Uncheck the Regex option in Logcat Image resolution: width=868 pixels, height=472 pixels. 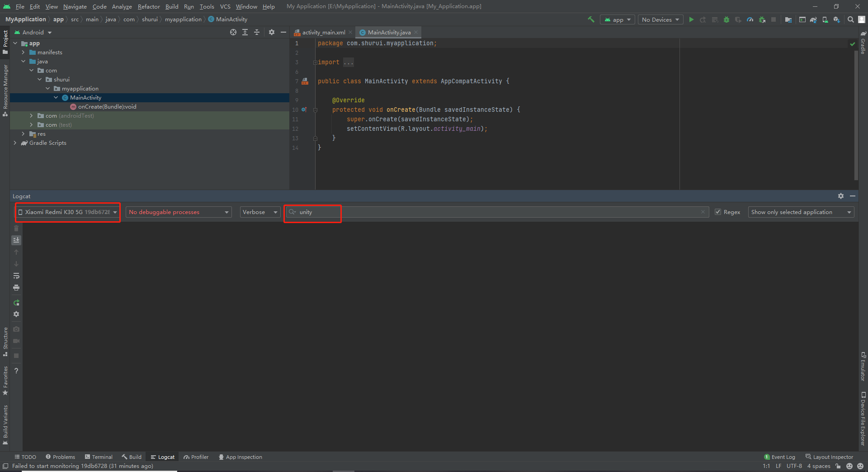pos(718,212)
